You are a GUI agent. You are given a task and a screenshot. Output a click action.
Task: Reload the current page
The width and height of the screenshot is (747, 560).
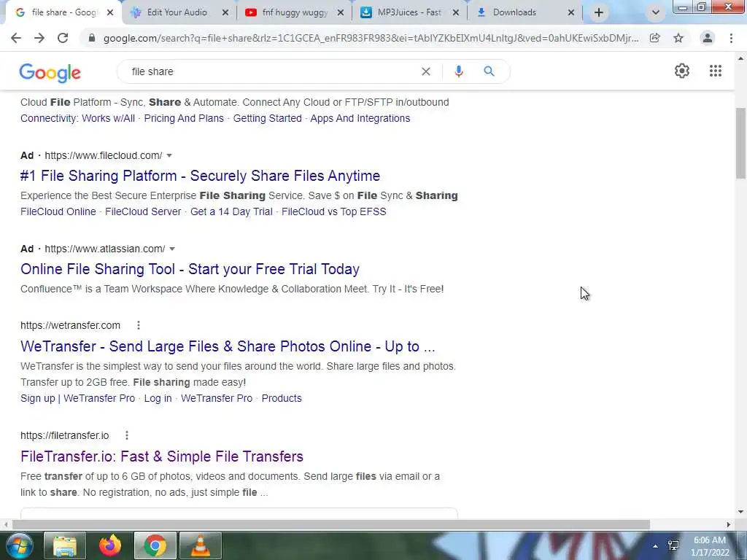pyautogui.click(x=63, y=38)
